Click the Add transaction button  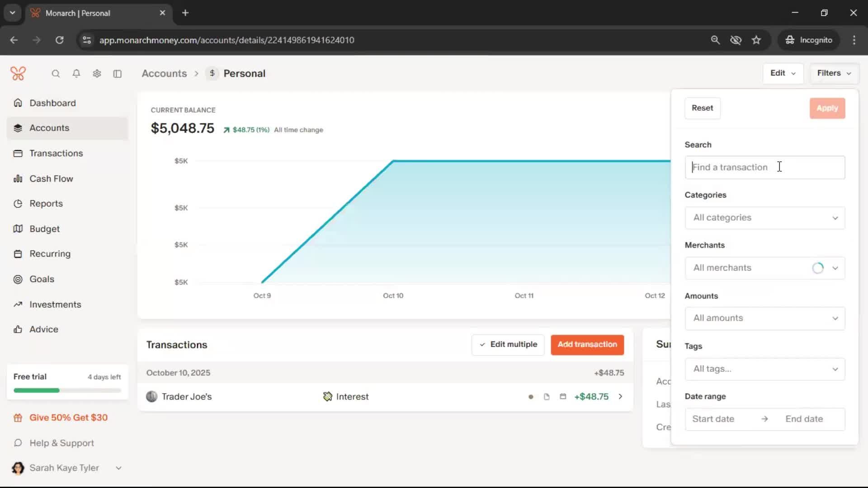587,345
